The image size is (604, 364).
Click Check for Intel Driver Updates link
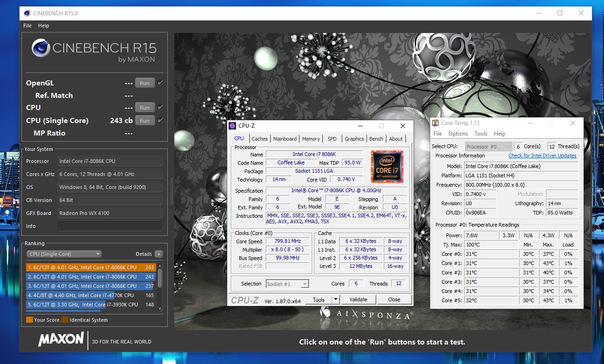(x=542, y=156)
